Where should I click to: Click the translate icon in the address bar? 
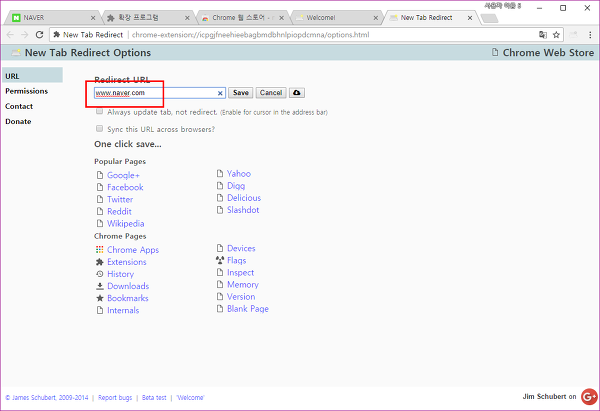pos(543,35)
